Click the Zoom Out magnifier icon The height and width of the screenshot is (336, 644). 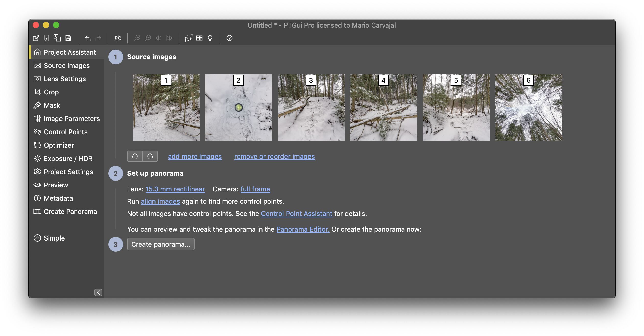[148, 38]
